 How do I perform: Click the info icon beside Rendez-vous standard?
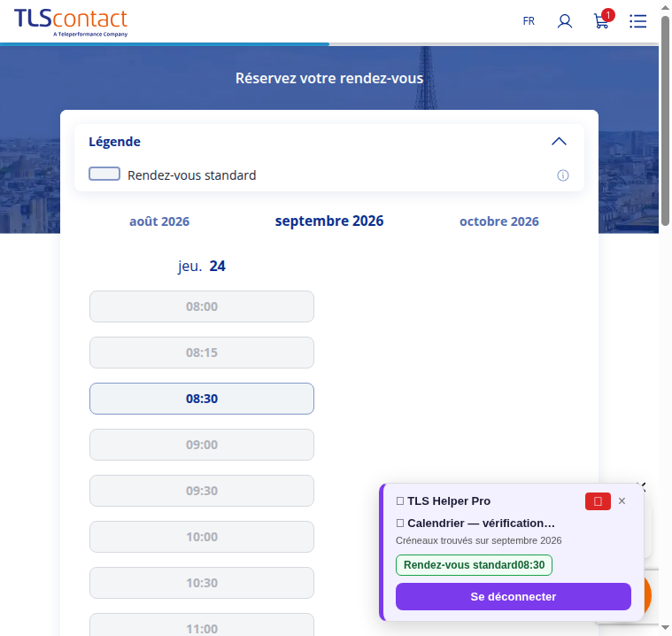(x=563, y=175)
